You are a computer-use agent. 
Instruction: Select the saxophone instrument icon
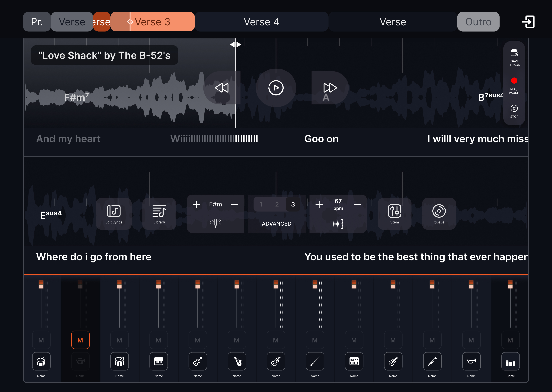237,361
